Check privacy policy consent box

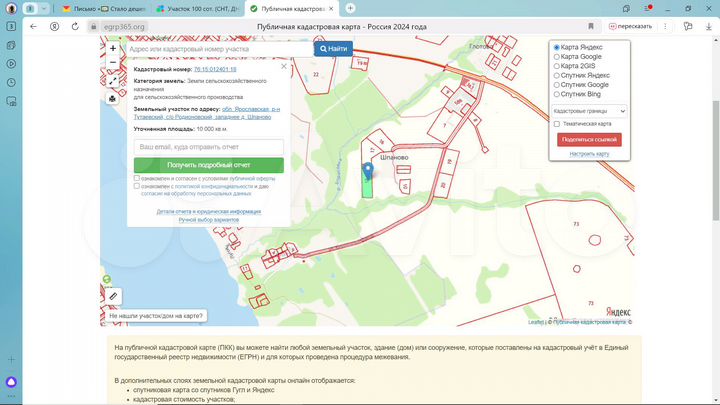[x=136, y=186]
